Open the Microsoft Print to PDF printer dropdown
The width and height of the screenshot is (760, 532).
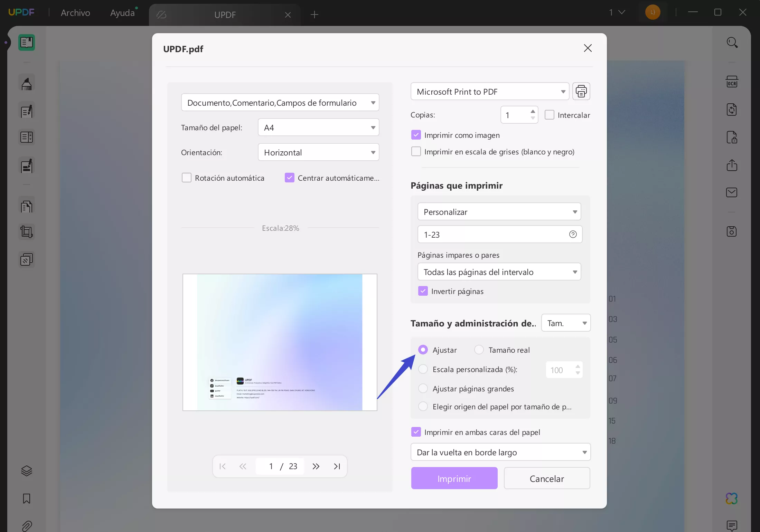[490, 92]
